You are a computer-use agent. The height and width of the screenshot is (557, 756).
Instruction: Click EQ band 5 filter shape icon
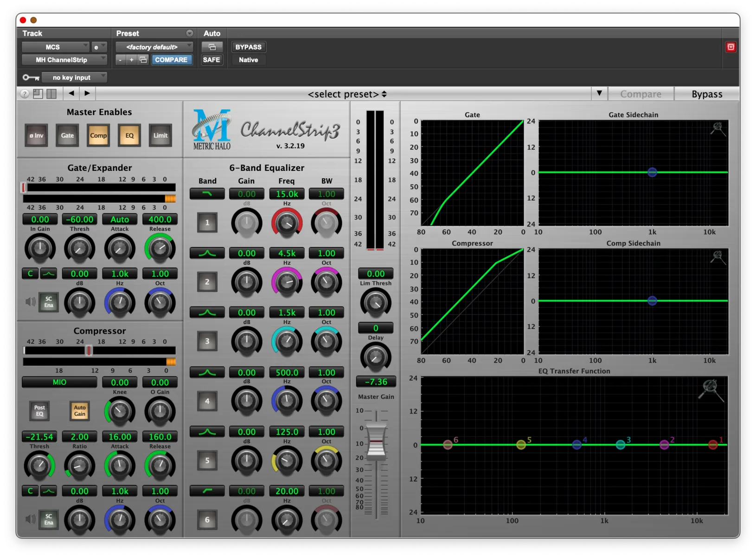tap(207, 432)
